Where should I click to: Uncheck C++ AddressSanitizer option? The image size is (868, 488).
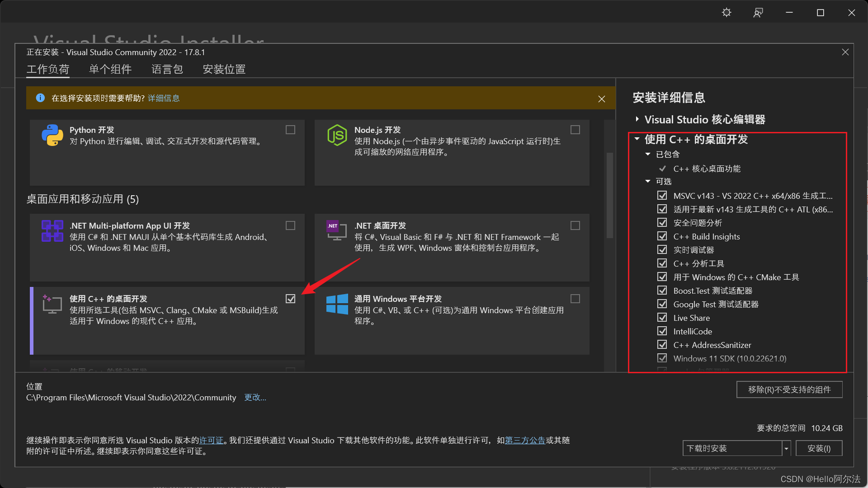point(662,345)
